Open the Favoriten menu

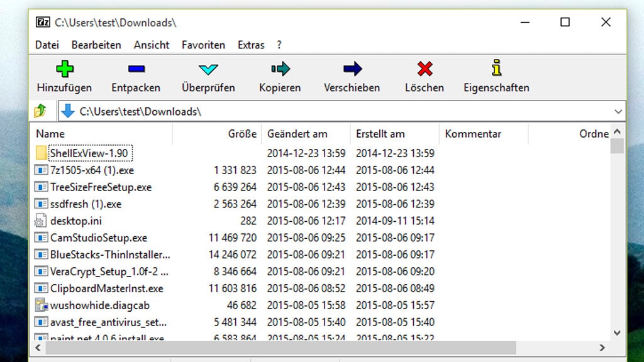point(203,45)
